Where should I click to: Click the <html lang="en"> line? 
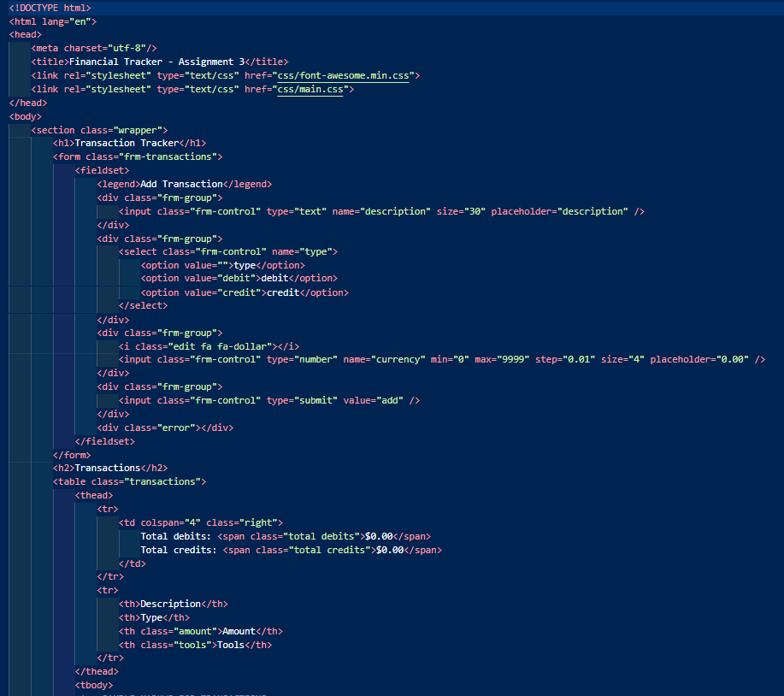(x=52, y=21)
